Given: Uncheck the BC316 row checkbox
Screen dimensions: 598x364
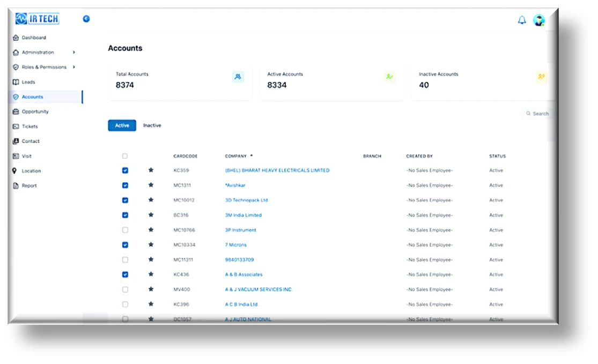Looking at the screenshot, I should coord(125,215).
